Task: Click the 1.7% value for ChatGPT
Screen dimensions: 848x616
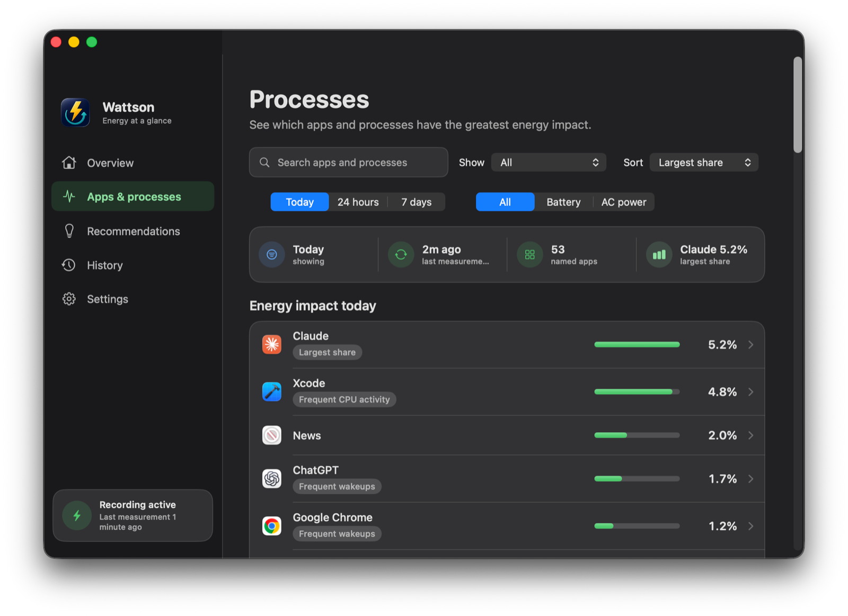Action: tap(723, 479)
